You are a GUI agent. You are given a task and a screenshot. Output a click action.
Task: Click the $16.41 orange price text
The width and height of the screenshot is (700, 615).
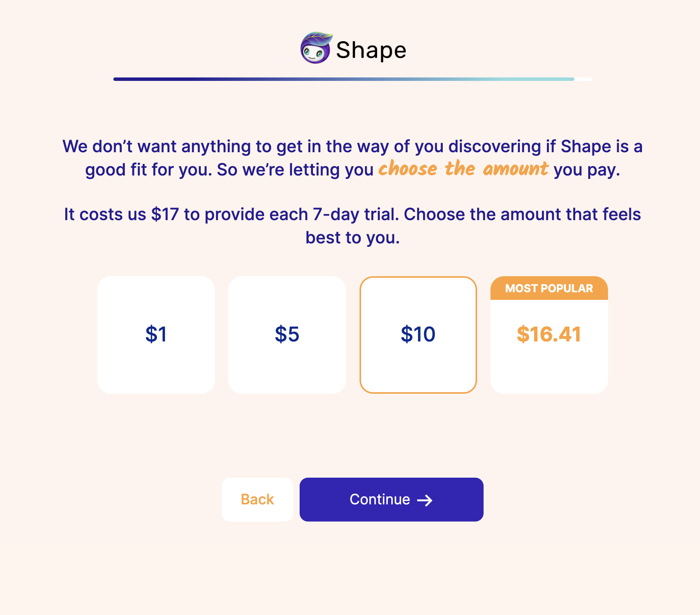pos(549,334)
